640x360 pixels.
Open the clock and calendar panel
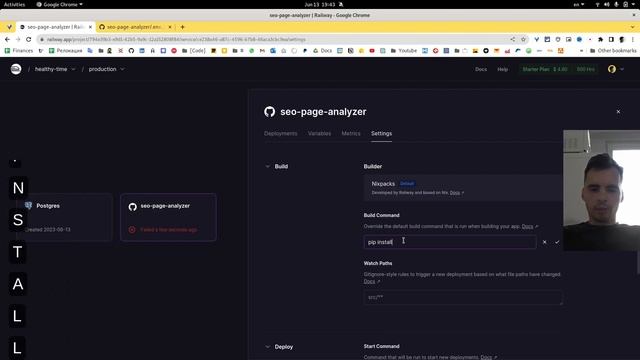(320, 4)
